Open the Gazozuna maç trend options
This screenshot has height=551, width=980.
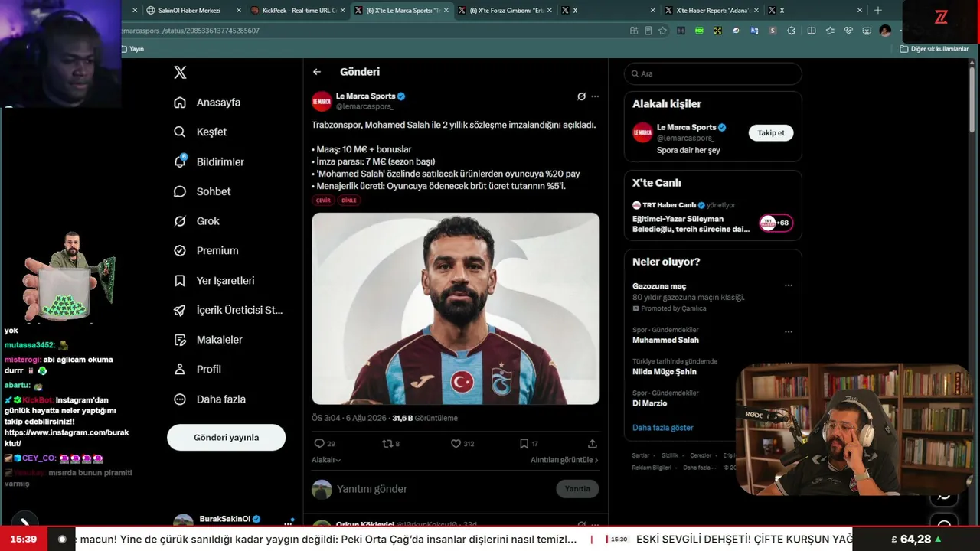pos(788,285)
